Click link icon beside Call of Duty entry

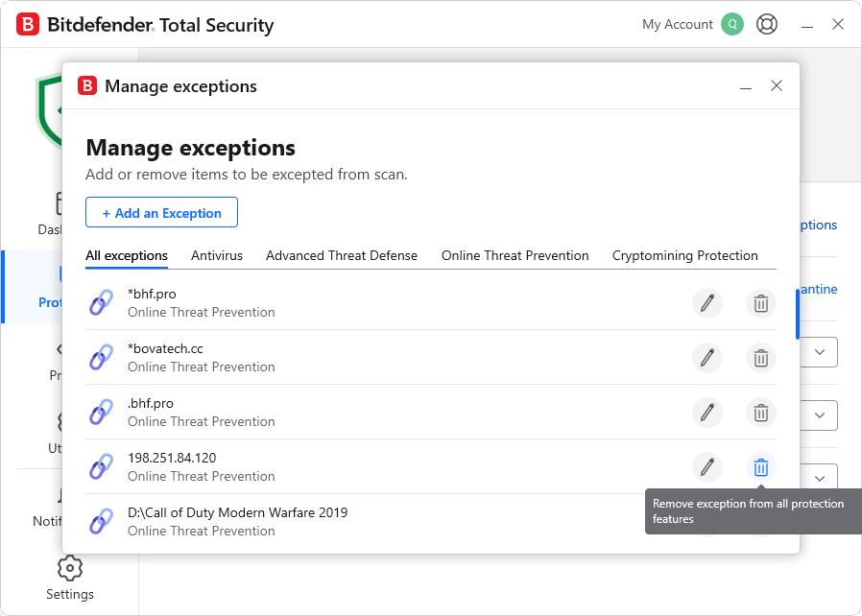[101, 521]
